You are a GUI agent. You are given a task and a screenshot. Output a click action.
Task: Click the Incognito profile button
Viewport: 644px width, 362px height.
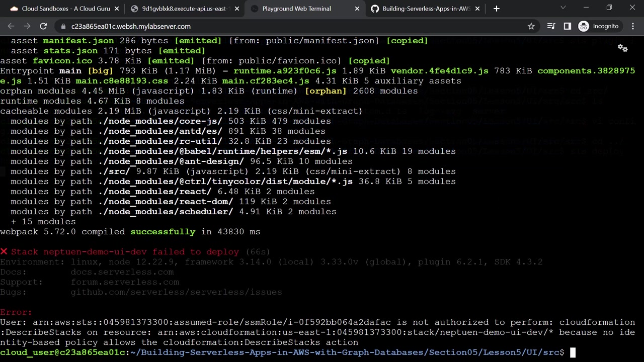(599, 26)
